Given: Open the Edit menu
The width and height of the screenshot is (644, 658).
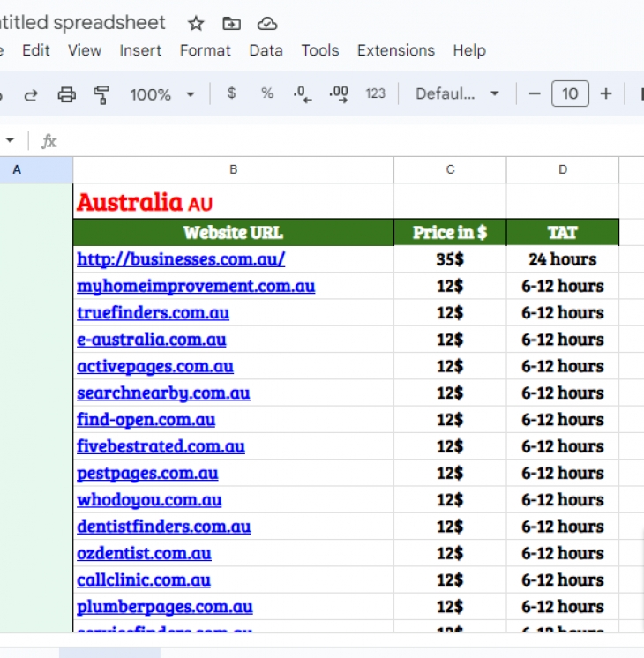Looking at the screenshot, I should (35, 50).
